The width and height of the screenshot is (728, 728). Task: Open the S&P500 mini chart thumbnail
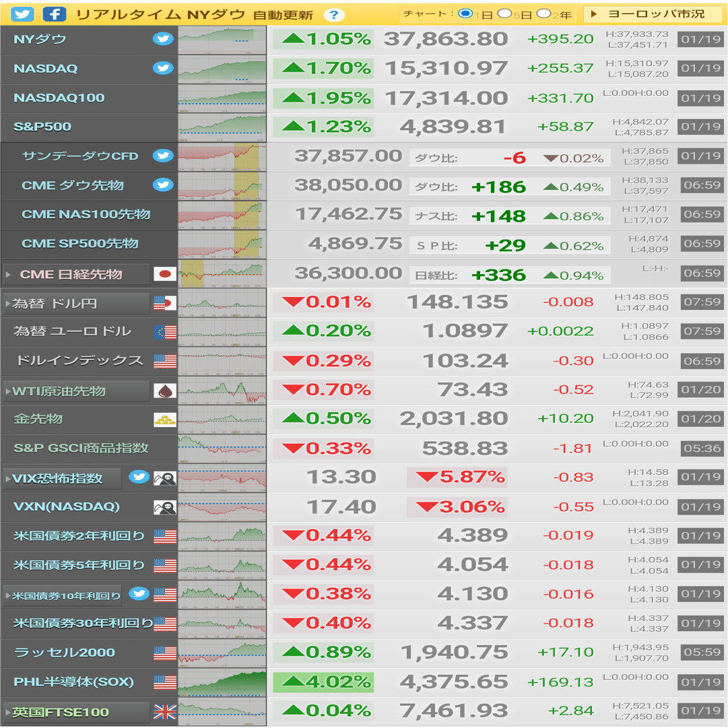click(x=222, y=127)
